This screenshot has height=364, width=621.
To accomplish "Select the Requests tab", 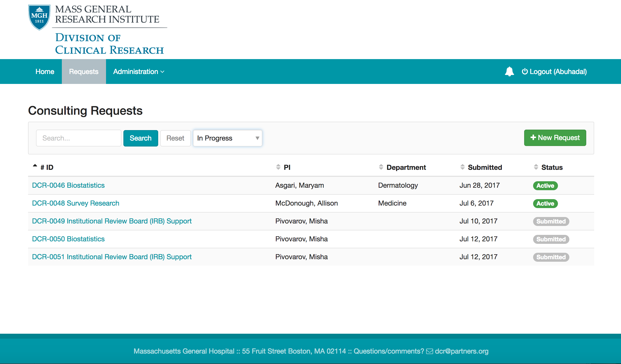I will click(84, 72).
